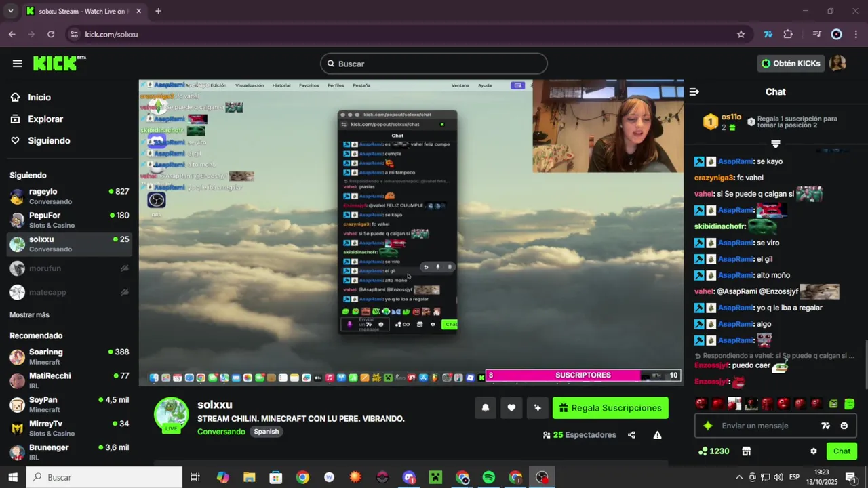Open taskbar volume control

coord(778,477)
